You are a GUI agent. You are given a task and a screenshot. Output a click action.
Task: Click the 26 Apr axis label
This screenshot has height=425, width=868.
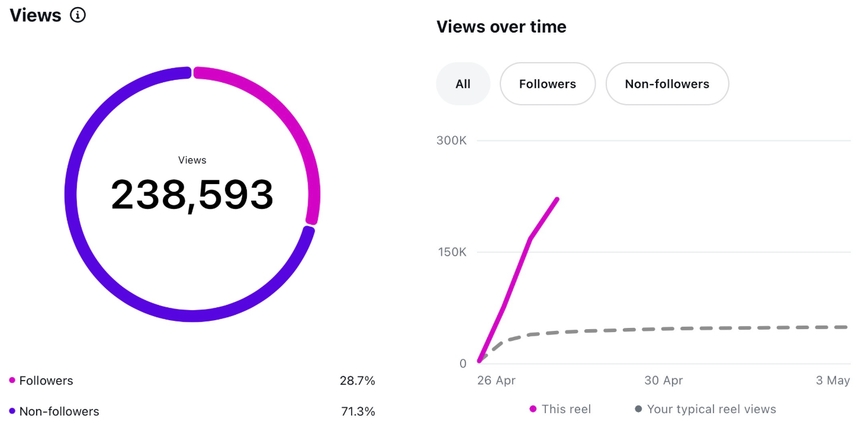coord(497,381)
